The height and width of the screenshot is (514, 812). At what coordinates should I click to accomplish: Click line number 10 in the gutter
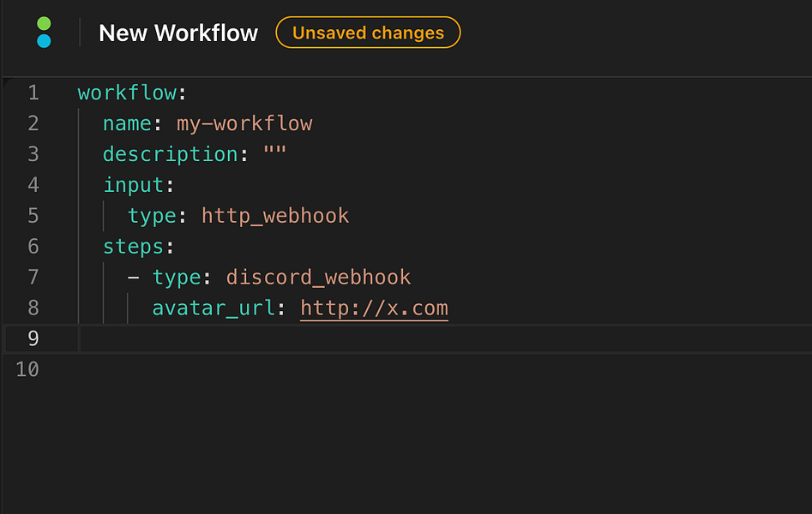(27, 369)
